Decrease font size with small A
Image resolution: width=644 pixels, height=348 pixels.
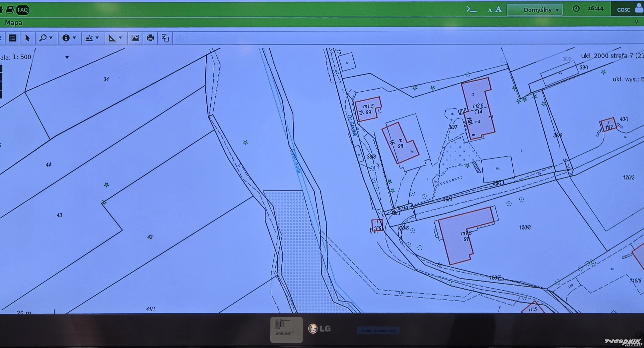[490, 10]
